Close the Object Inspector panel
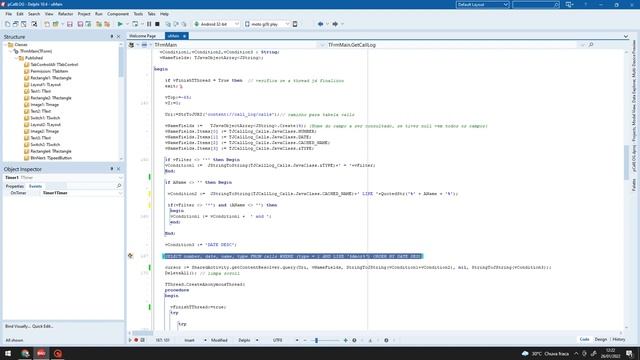Viewport: 640px width, 360px height. pos(119,169)
